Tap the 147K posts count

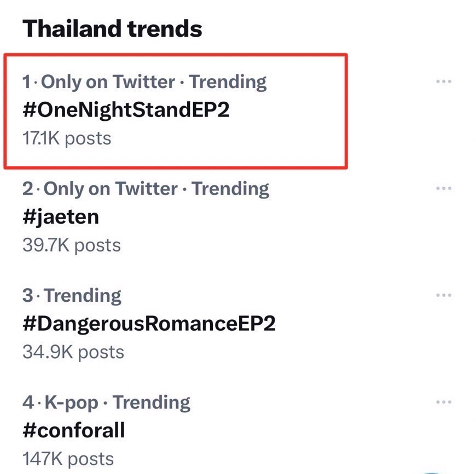68,458
